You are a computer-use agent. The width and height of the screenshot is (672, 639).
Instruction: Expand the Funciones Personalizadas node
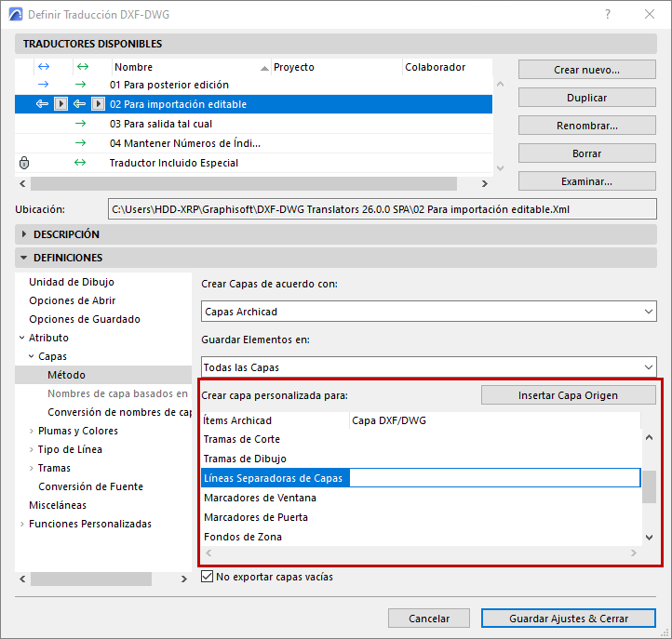21,524
